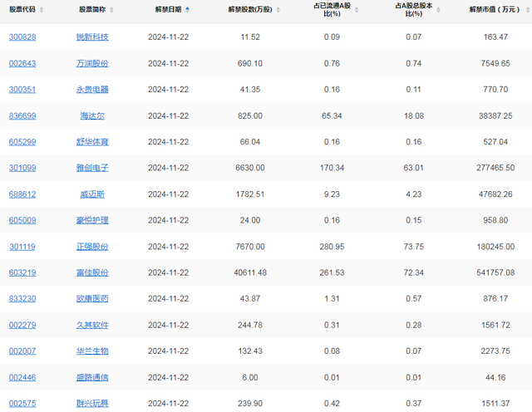Open 威迈斯 stock name link
Screen dimensions: 532x412
coord(92,194)
